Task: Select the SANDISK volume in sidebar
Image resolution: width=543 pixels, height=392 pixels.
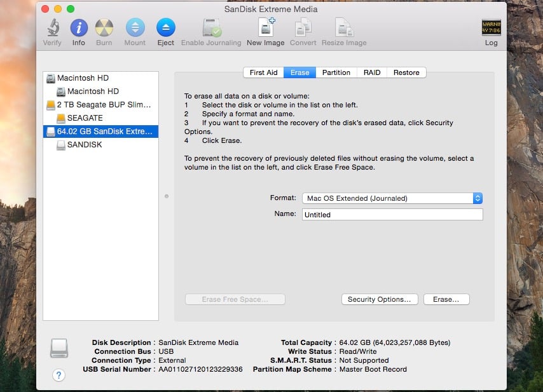Action: (84, 145)
